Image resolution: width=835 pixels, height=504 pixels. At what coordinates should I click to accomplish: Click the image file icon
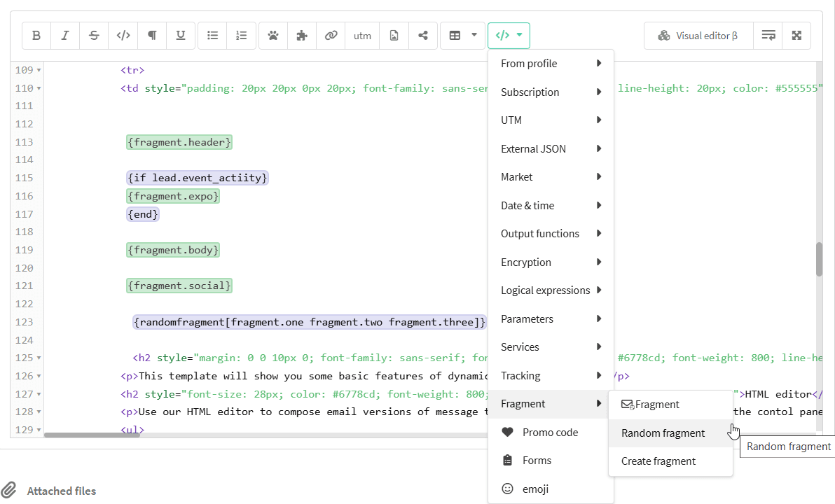point(394,36)
